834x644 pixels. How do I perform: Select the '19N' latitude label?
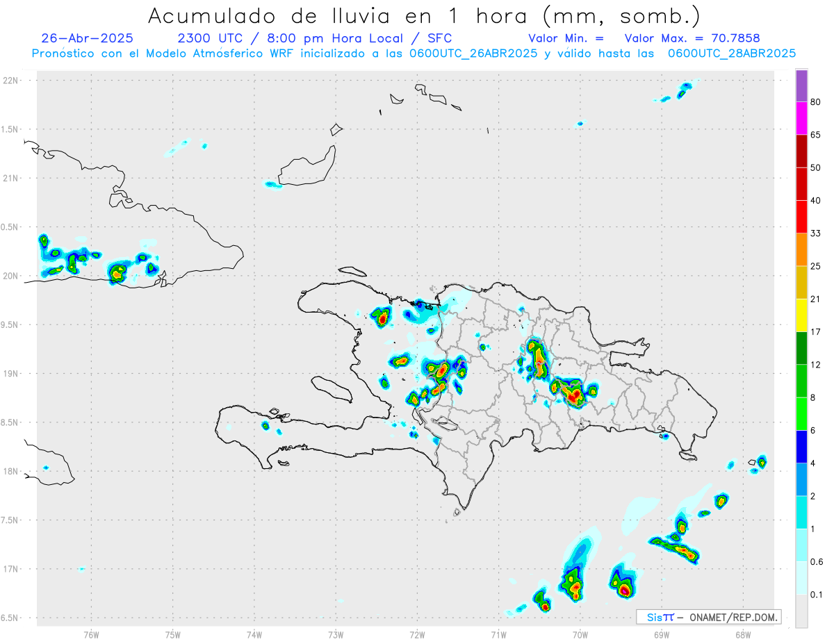[x=11, y=374]
